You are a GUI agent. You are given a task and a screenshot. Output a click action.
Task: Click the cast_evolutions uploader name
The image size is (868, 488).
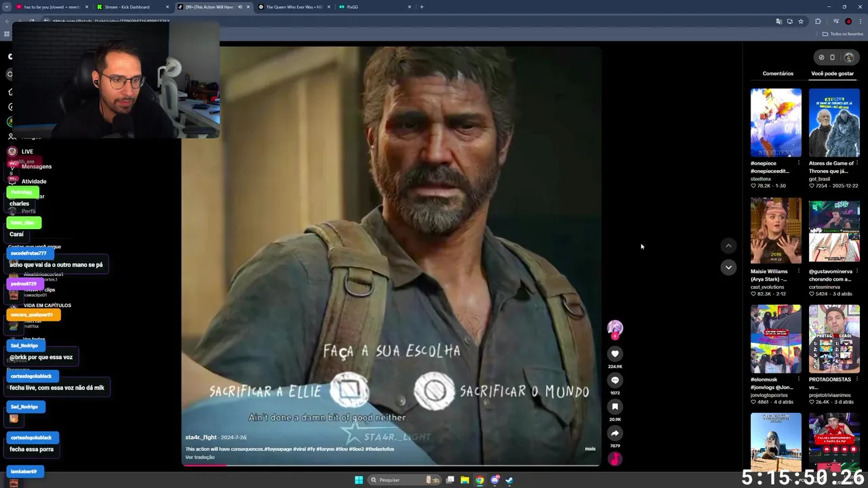(x=767, y=287)
